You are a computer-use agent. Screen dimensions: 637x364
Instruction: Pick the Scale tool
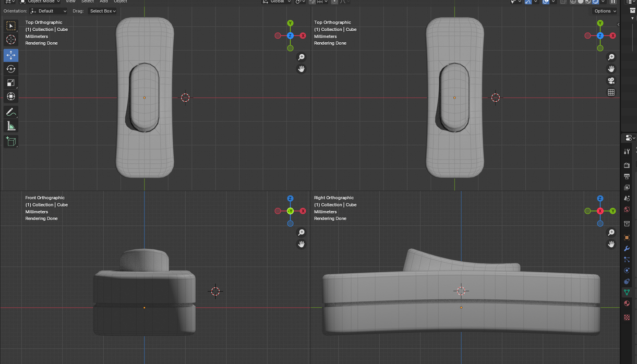(11, 82)
